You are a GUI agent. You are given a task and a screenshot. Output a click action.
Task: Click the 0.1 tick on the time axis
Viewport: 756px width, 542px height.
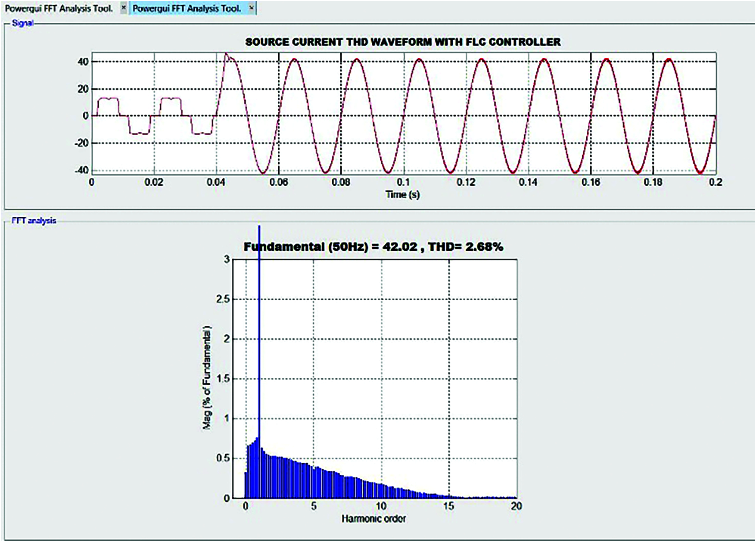coord(403,182)
